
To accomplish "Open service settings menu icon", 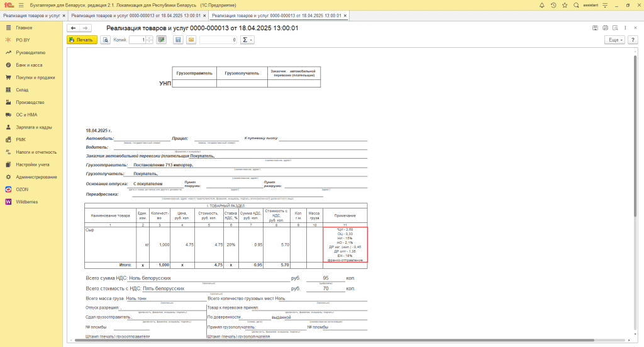I will [x=605, y=5].
